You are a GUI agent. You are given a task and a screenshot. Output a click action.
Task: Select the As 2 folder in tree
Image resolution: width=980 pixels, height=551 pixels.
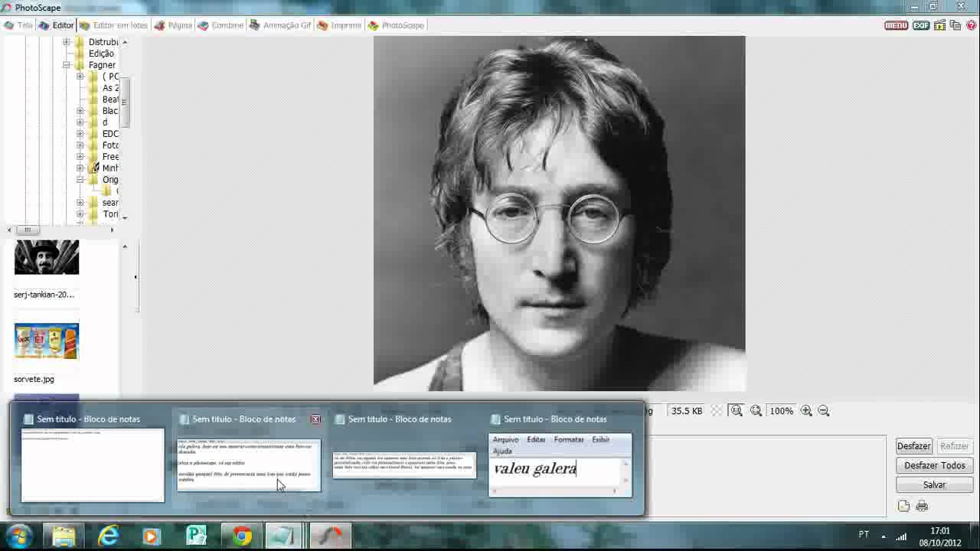point(110,88)
